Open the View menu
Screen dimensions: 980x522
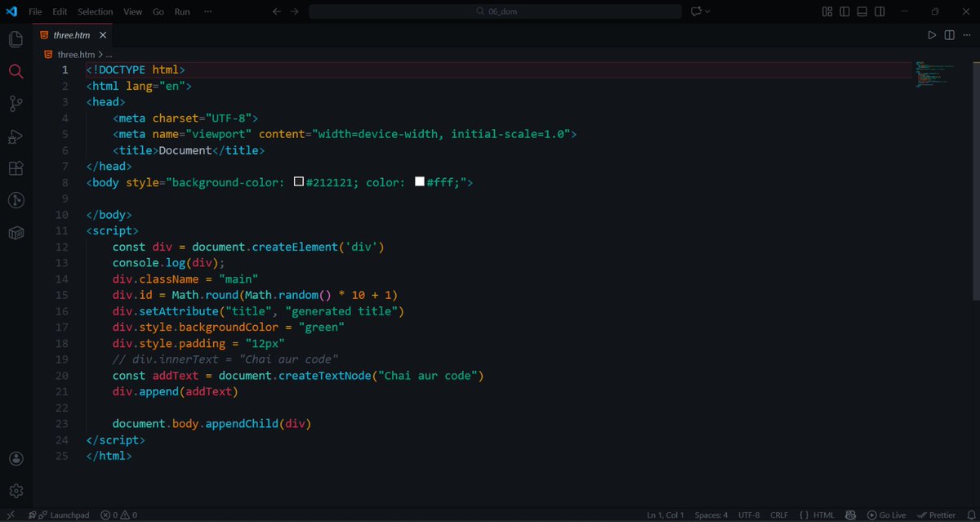(x=132, y=11)
